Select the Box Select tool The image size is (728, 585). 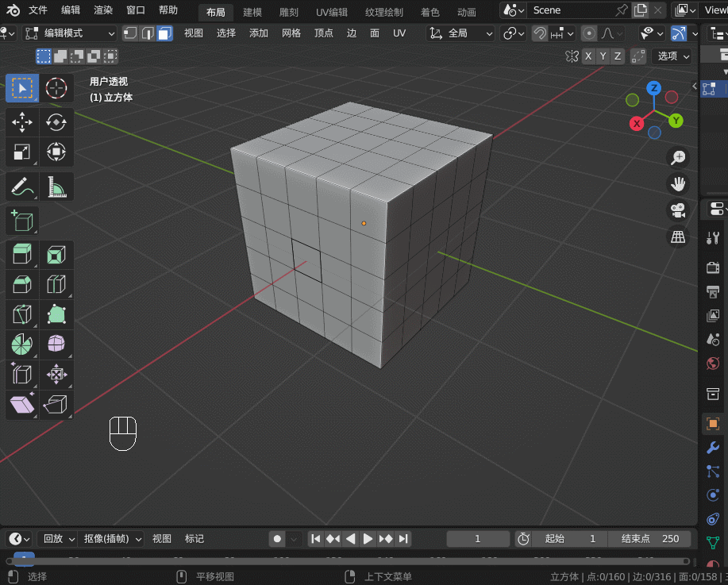pos(21,88)
